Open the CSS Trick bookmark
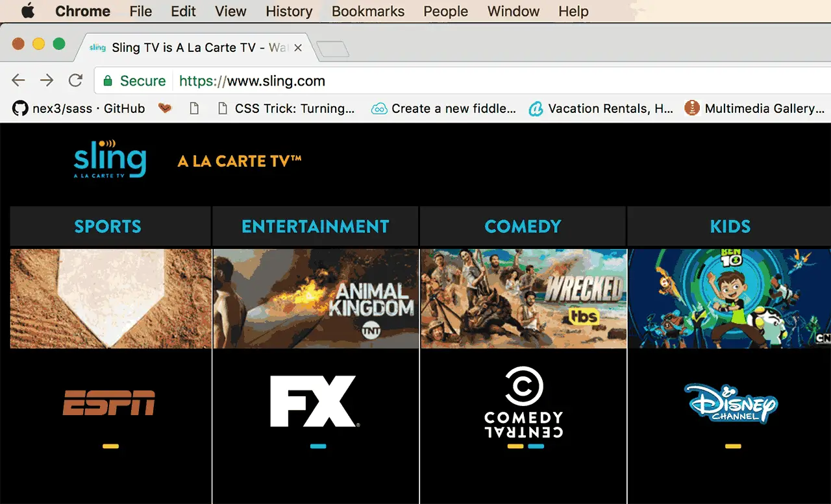Viewport: 831px width, 504px height. [287, 108]
